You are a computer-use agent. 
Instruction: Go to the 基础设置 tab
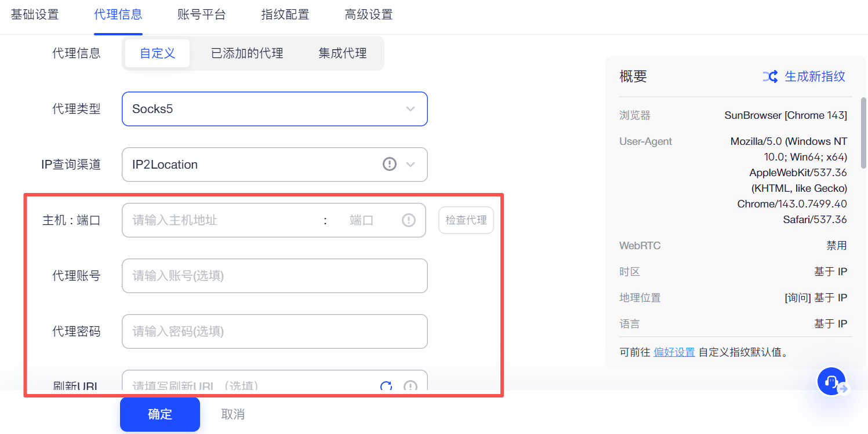[x=35, y=14]
